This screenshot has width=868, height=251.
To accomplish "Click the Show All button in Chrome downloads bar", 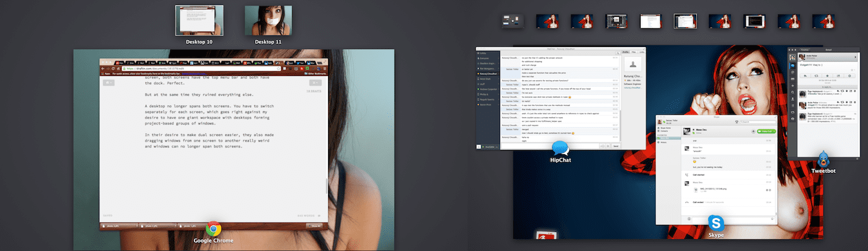I will pyautogui.click(x=316, y=226).
